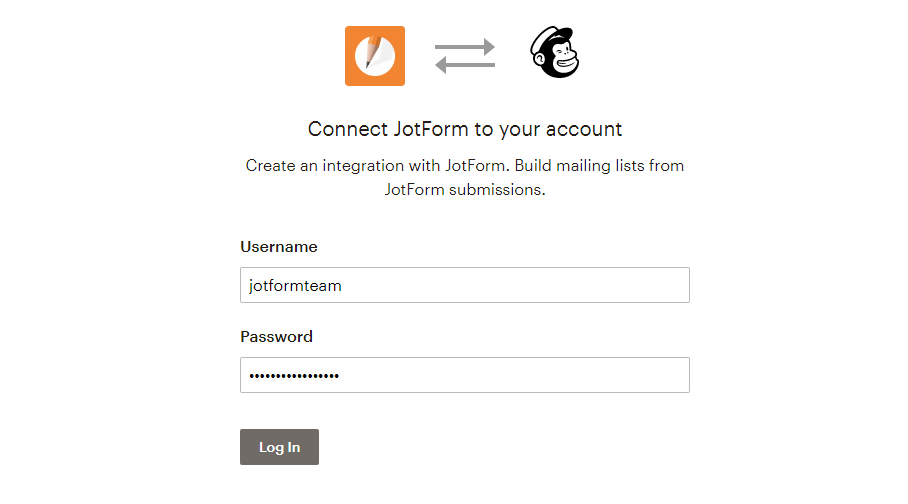Focus the Password input field
908x504 pixels.
(x=465, y=375)
